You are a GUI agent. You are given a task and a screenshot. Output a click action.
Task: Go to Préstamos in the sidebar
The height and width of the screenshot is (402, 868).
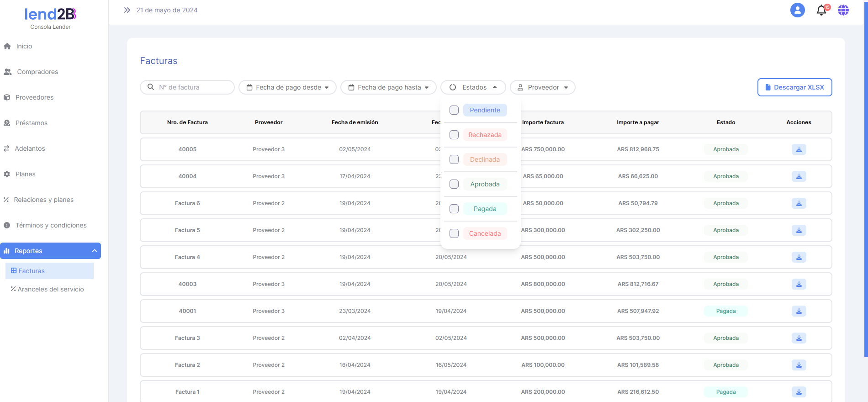tap(31, 123)
